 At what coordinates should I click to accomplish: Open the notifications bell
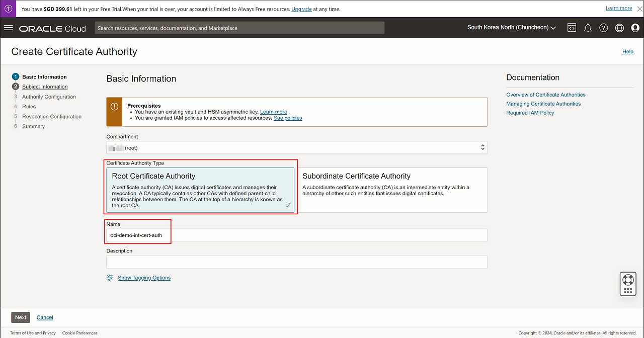pos(588,28)
